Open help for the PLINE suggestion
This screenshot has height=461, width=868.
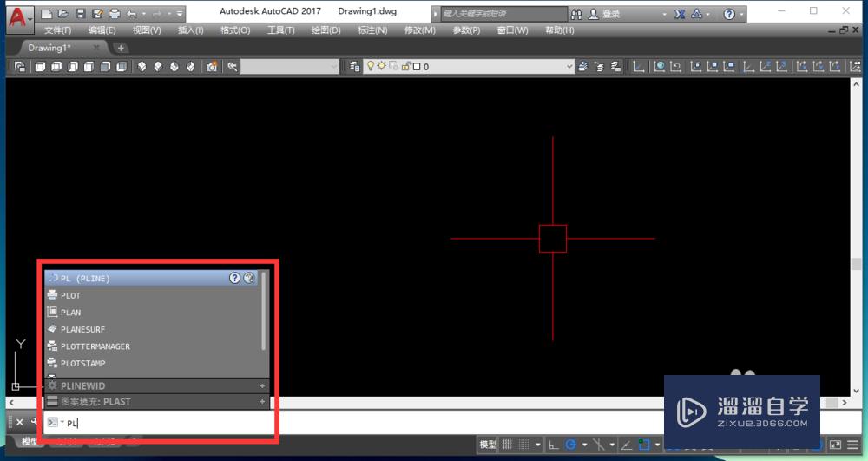coord(234,278)
